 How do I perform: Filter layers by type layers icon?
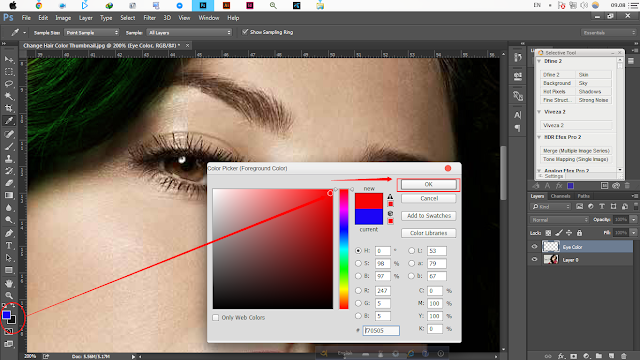coord(602,207)
